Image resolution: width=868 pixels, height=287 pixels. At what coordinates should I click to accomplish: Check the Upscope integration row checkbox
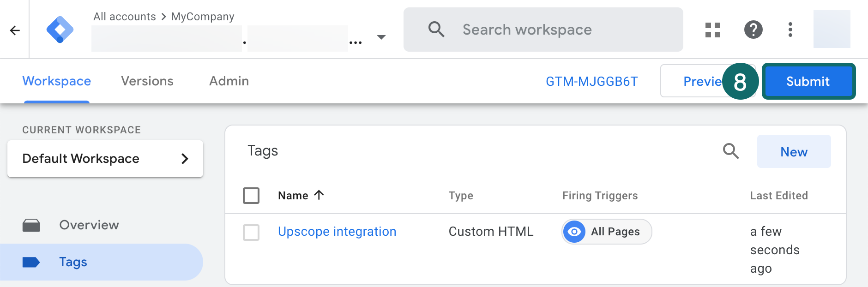point(251,232)
